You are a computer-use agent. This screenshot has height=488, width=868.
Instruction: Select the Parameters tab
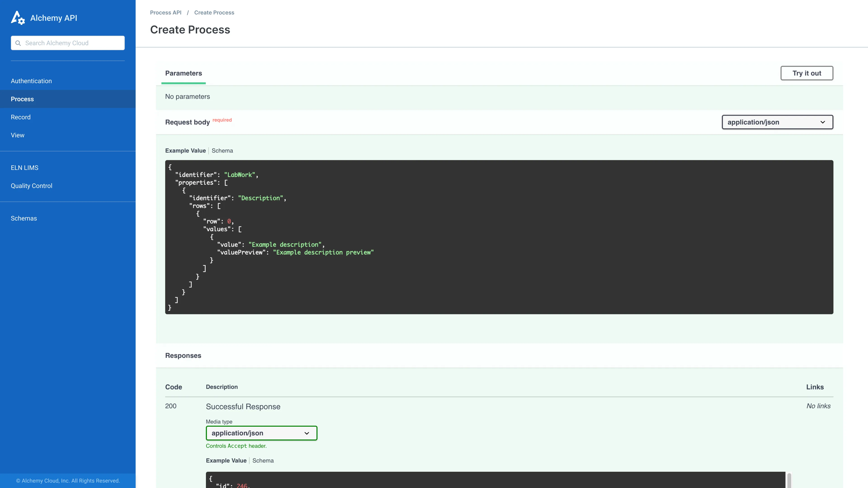[183, 73]
